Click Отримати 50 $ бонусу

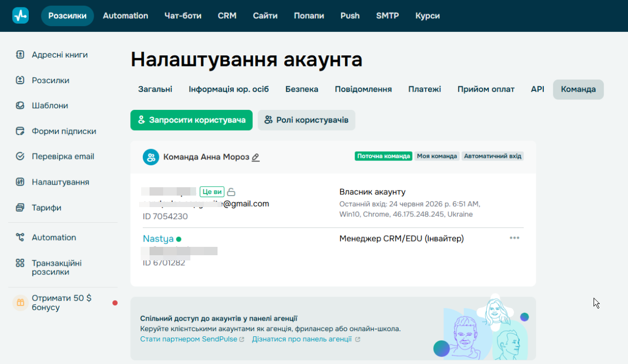tap(62, 303)
